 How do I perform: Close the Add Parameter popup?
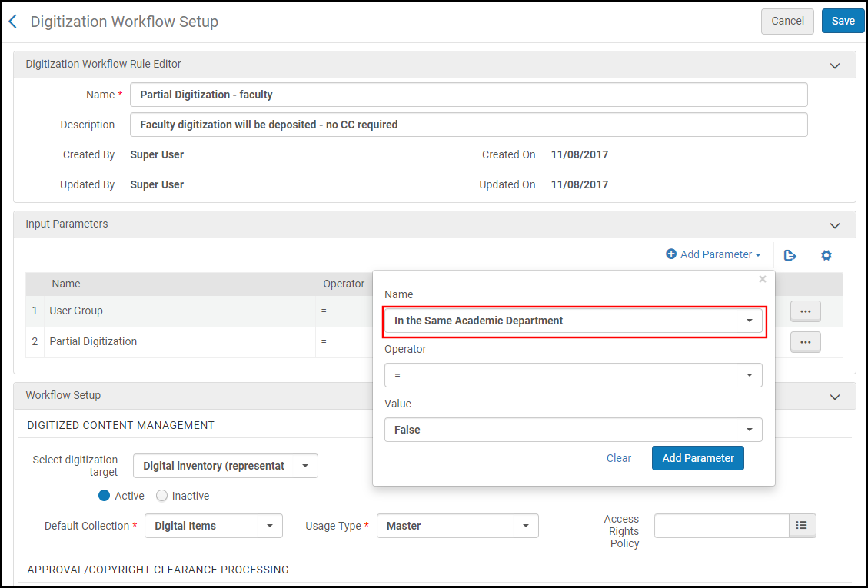(763, 280)
